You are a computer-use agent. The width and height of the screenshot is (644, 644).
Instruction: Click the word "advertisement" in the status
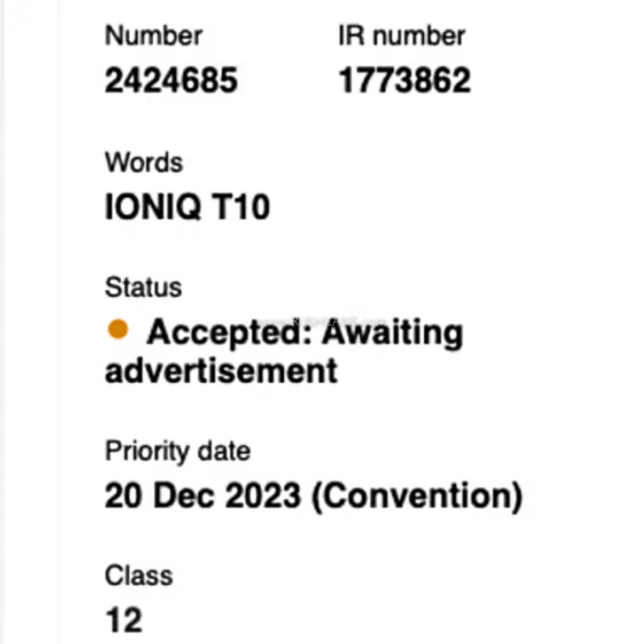tap(220, 370)
